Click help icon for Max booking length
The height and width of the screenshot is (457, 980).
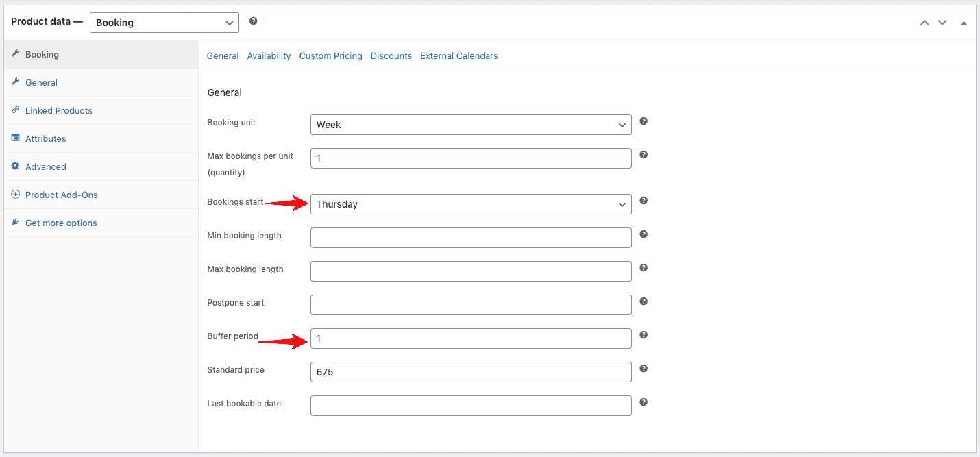(644, 268)
